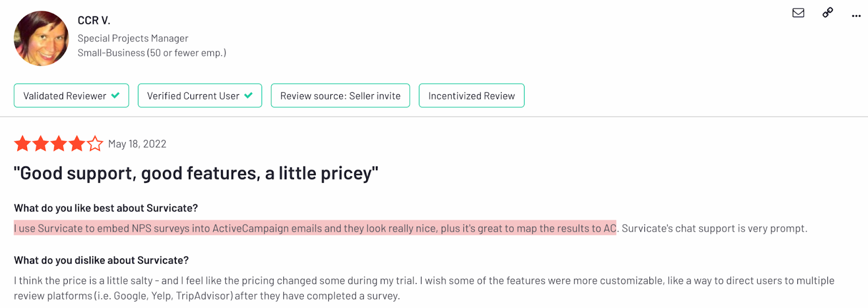Click the reviewer name CCR V.

pyautogui.click(x=94, y=21)
